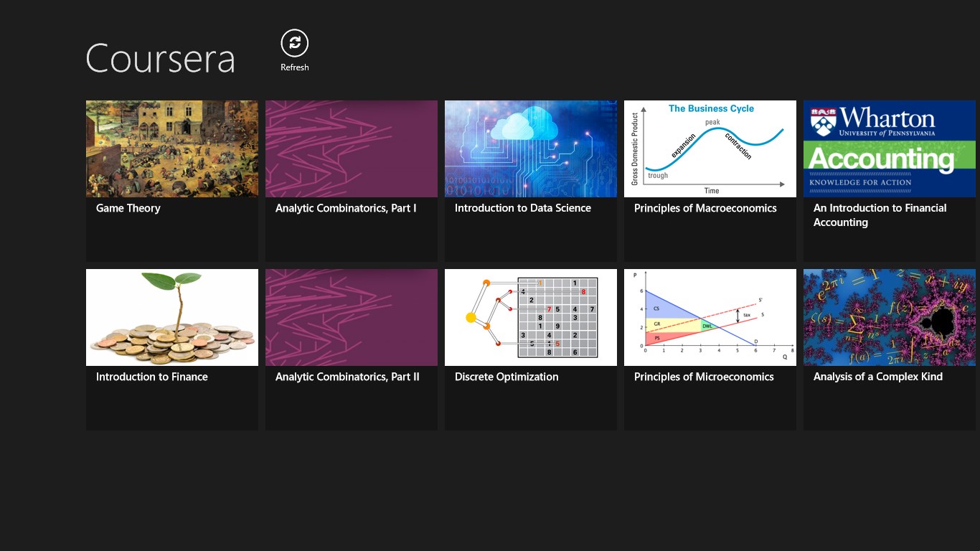This screenshot has width=980, height=551.
Task: Open Principles of Microeconomics title text
Action: 704,377
